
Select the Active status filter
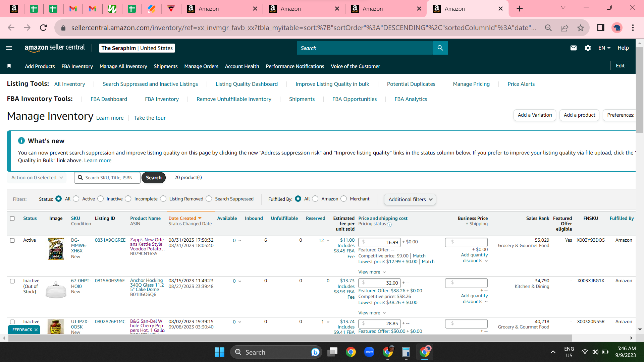(76, 199)
